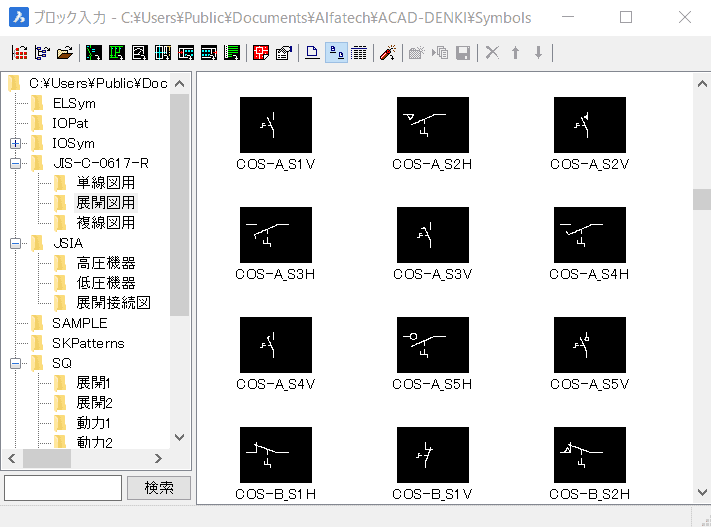
Task: Click the cyan table with red arrow icon
Action: coord(209,53)
